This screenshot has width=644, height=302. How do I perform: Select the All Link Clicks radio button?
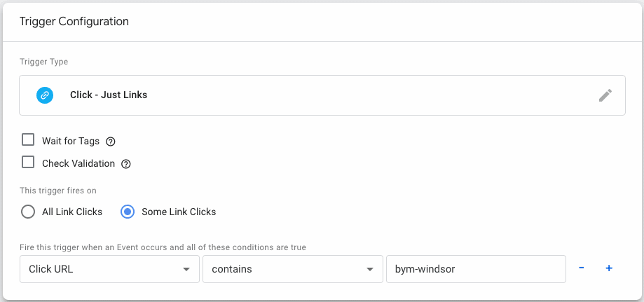[28, 212]
